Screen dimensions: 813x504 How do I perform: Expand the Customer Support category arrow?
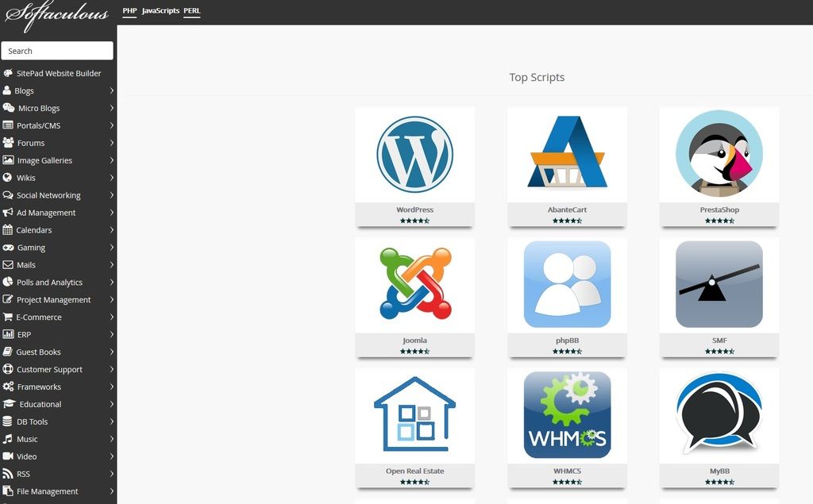111,369
